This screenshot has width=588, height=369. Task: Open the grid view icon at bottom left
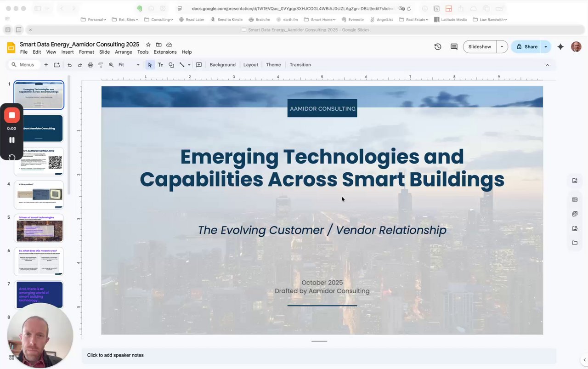coord(11,357)
